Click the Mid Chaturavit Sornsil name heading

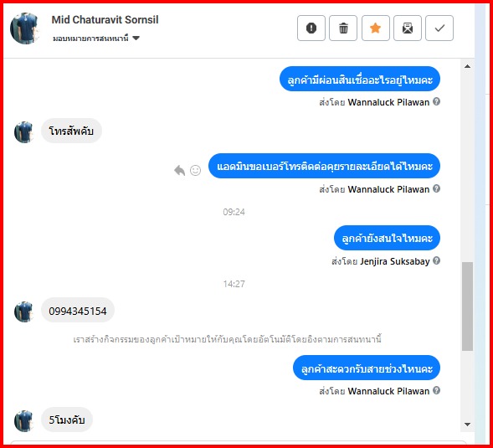point(105,20)
